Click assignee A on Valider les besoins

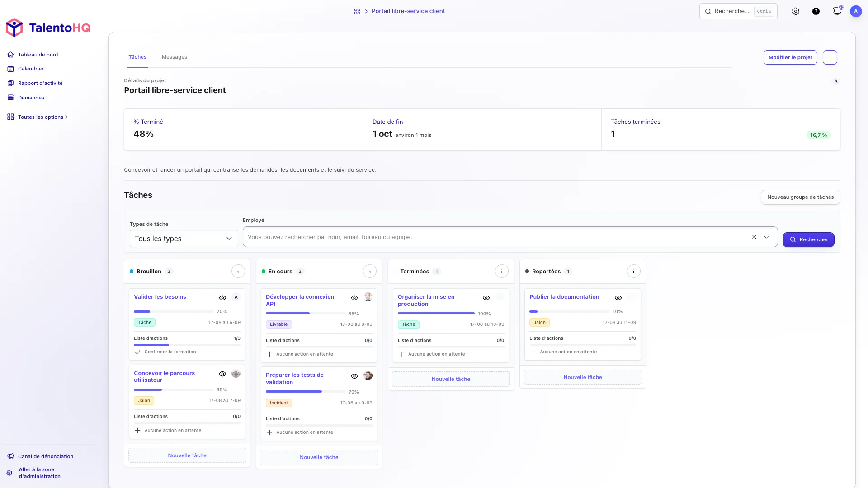point(236,297)
